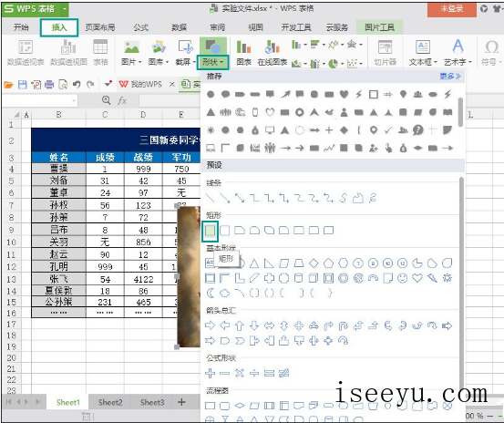Viewport: 504px width, 423px height.
Task: Select the rounded rectangle shape preset
Action: tap(225, 230)
